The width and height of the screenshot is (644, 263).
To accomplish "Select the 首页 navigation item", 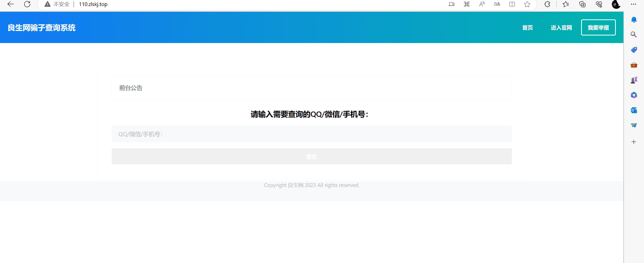I will [528, 28].
